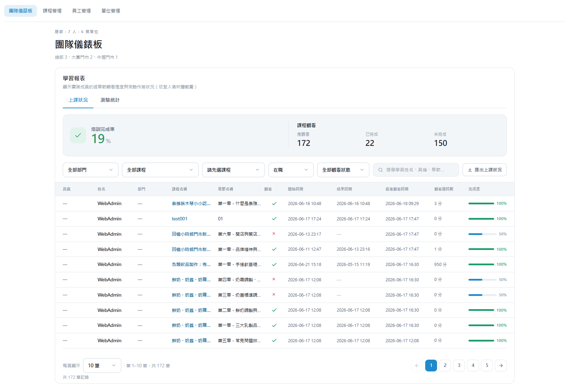566x392 pixels.
Task: Click red X in 第六章 開店與關店 row
Action: 274,234
